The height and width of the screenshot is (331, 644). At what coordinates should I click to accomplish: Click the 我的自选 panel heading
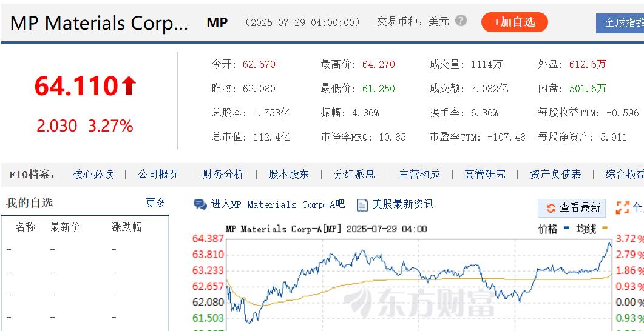click(30, 203)
